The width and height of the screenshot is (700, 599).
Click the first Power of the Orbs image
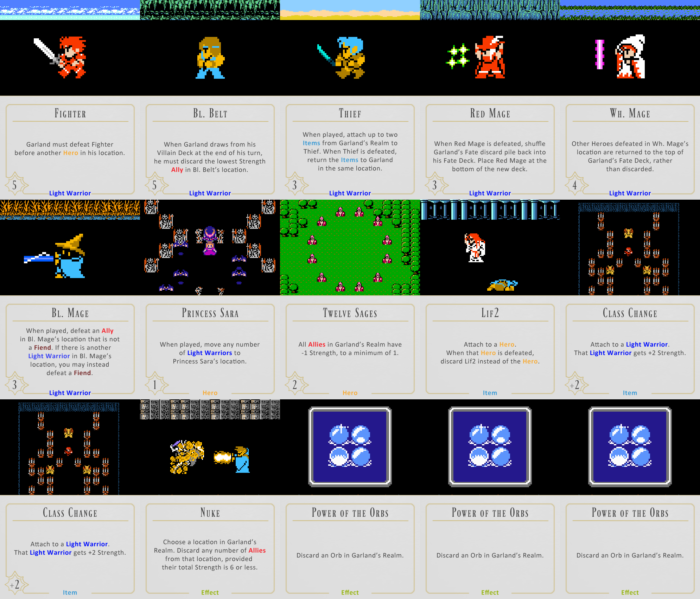(x=350, y=446)
